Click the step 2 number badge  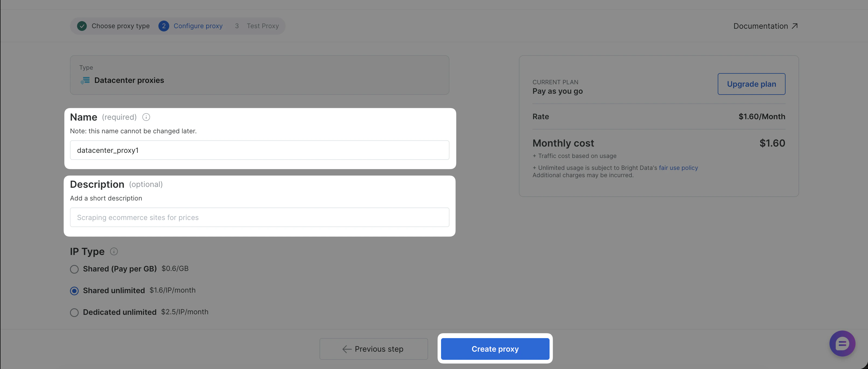coord(164,26)
